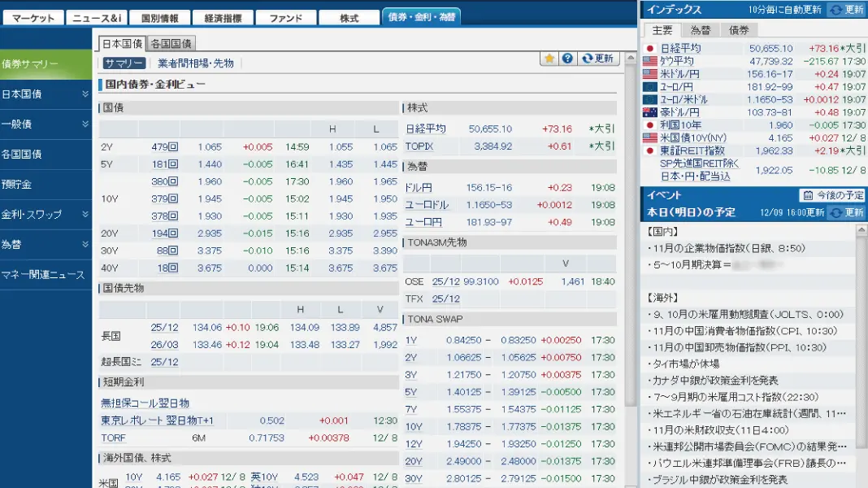Select the サマリー view
Viewport: 868px width, 488px height.
click(124, 63)
